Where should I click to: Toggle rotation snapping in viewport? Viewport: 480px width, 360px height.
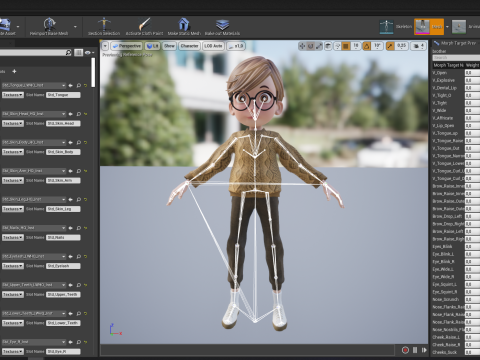[367, 46]
